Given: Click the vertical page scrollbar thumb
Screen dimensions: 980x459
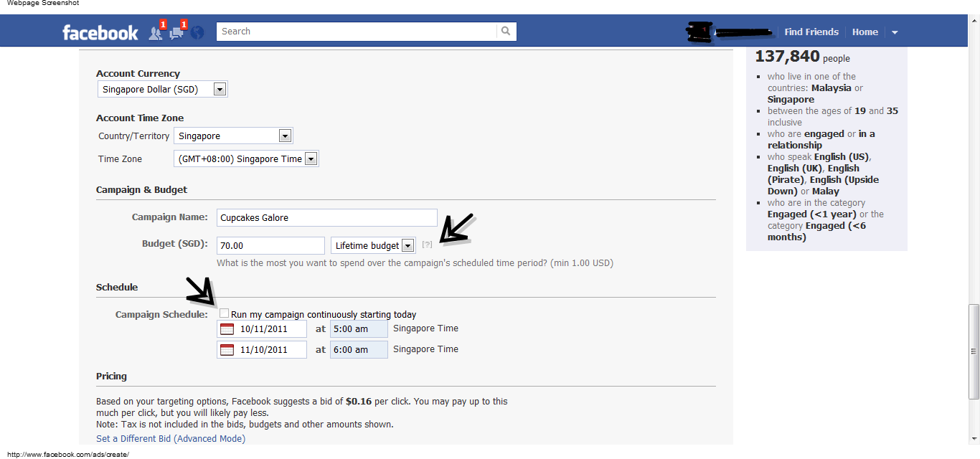Looking at the screenshot, I should coord(974,351).
